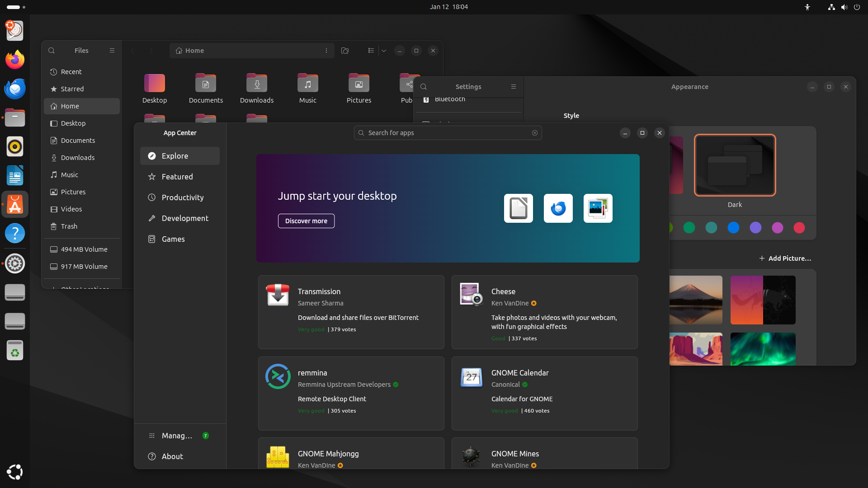
Task: Click the LibreOffice document icon in banner
Action: coord(518,208)
